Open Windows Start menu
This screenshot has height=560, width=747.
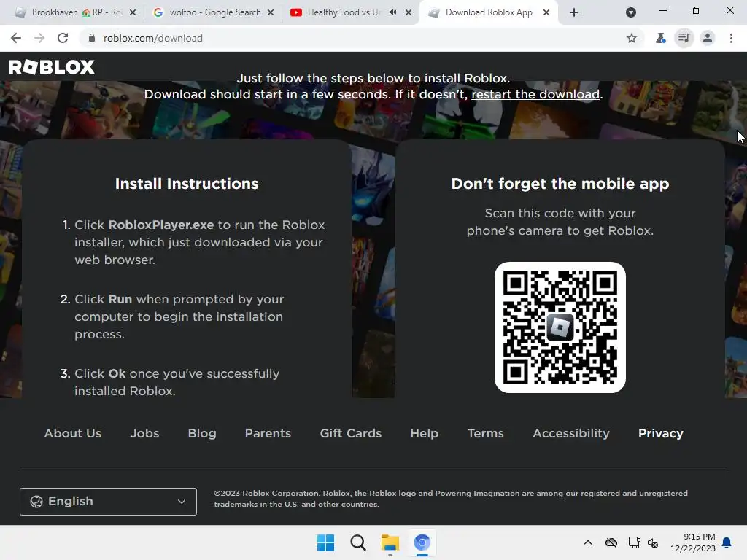tap(326, 542)
